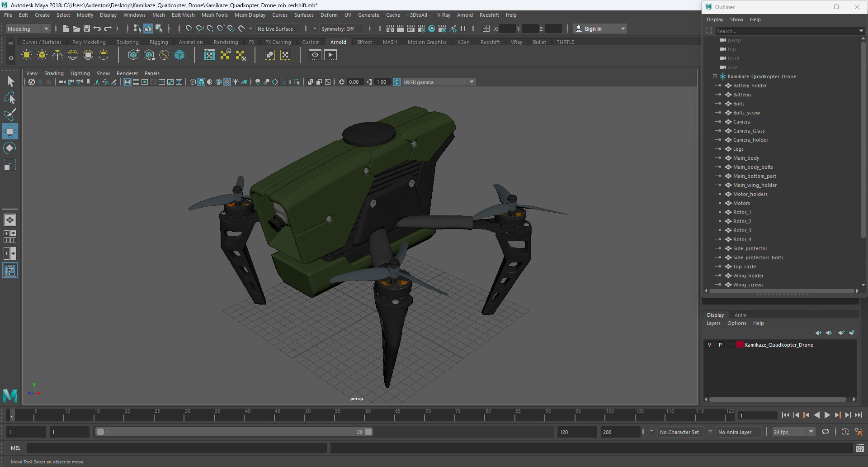Open the Arnold TX Manager
This screenshot has height=467, width=868.
(209, 55)
